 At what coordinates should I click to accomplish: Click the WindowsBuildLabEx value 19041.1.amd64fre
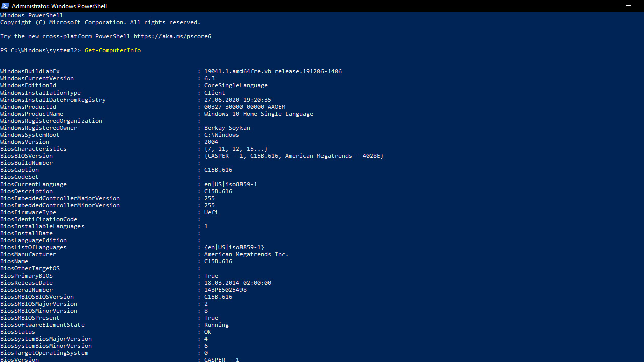(273, 71)
